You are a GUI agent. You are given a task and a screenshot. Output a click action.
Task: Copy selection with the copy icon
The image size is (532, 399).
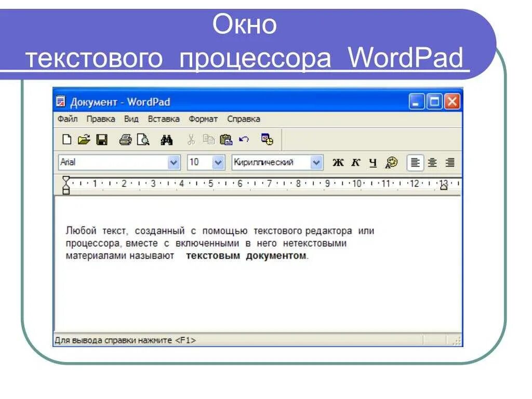click(209, 139)
